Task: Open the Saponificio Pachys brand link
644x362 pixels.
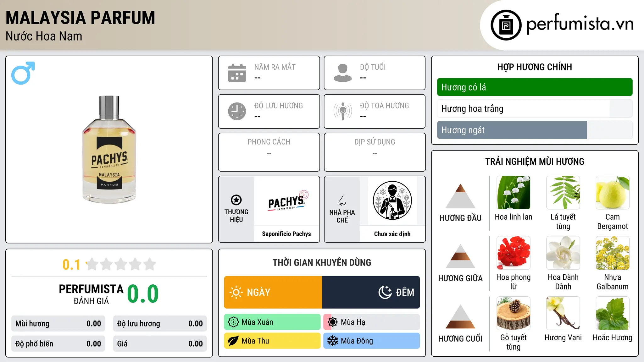Action: [x=286, y=234]
